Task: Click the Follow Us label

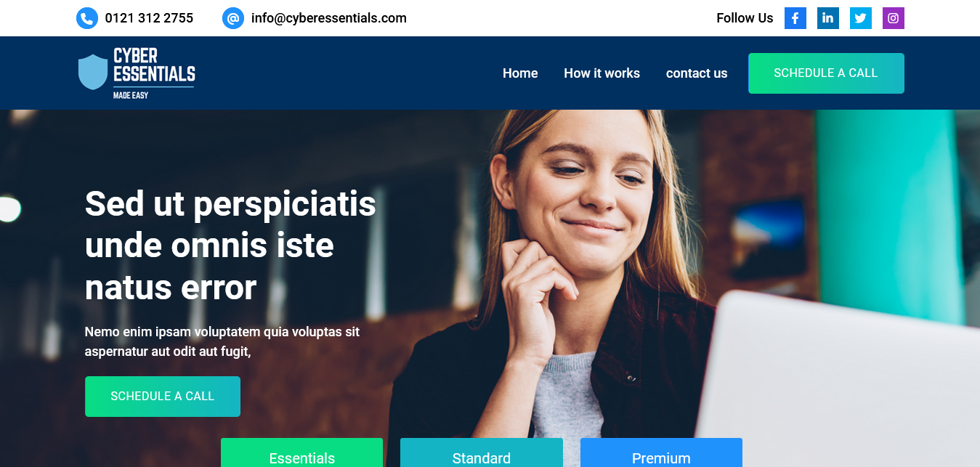Action: pyautogui.click(x=745, y=18)
